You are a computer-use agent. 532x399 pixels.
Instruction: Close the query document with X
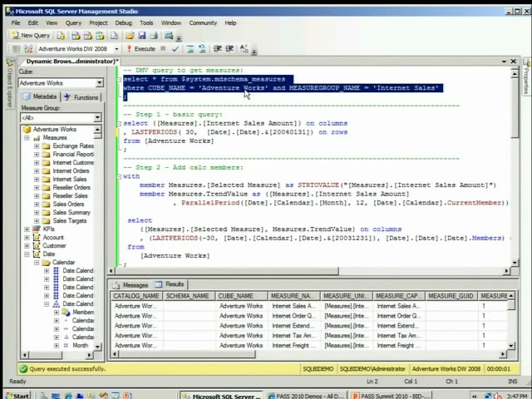514,61
